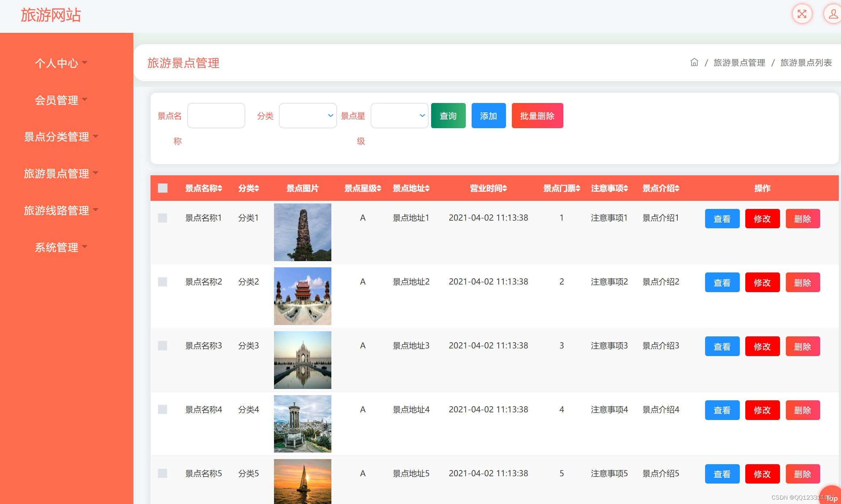Screen dimensions: 841x504
Task: Click the home icon in breadcrumb
Action: [694, 62]
